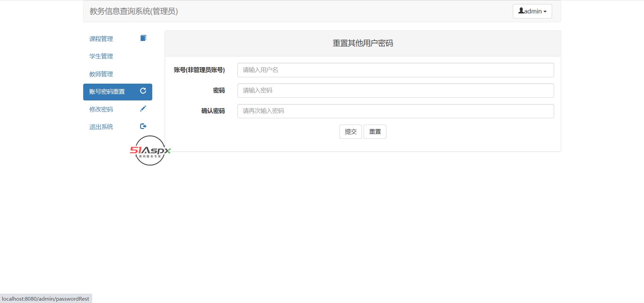Click the logout icon beside 退出系统
Screen dimensions: 644x303
point(143,126)
